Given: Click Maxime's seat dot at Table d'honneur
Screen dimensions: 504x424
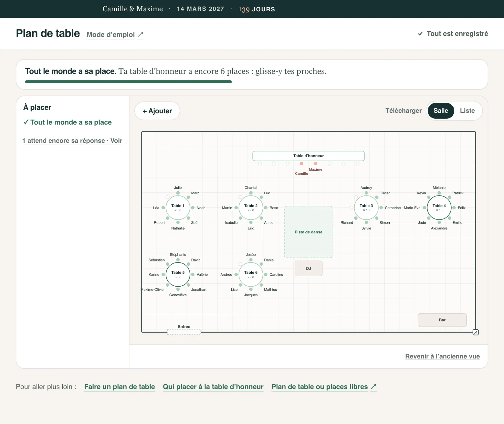Looking at the screenshot, I should tap(316, 164).
